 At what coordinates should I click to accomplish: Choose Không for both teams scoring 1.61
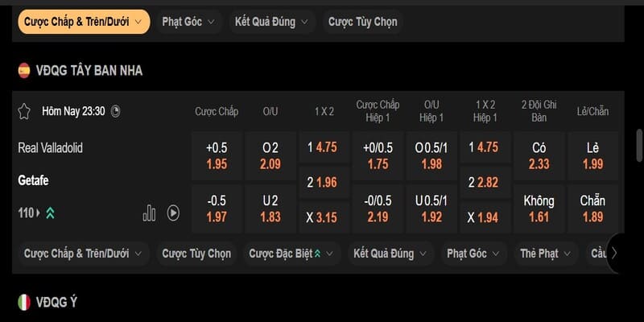(x=539, y=208)
